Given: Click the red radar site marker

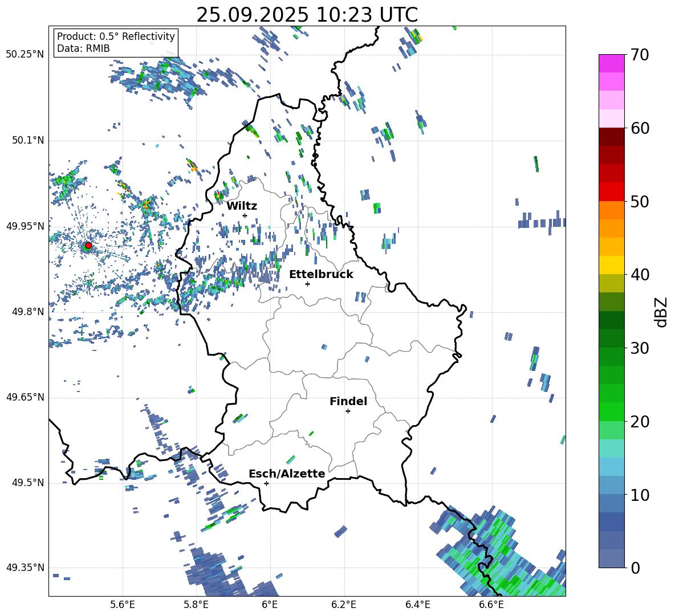Looking at the screenshot, I should (88, 246).
